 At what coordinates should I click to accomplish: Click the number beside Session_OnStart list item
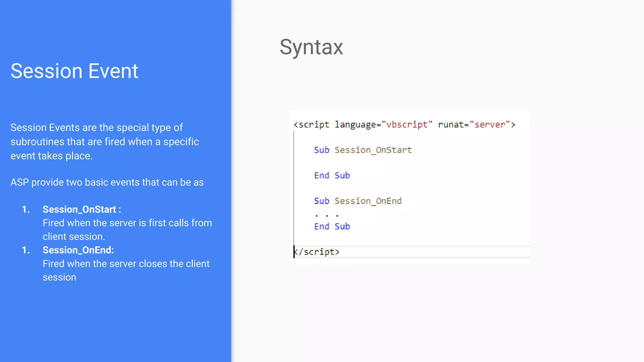pyautogui.click(x=26, y=210)
